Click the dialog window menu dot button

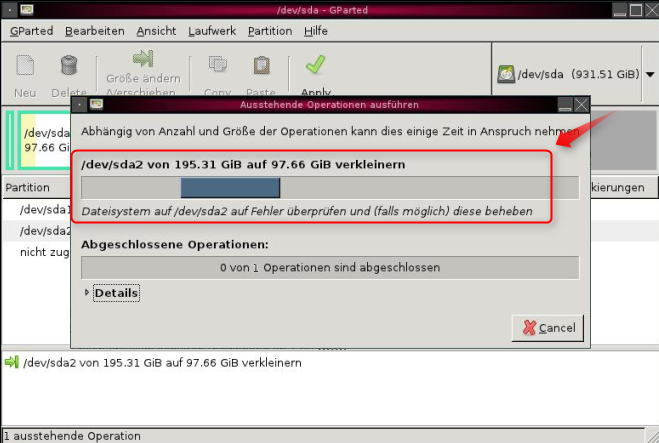pyautogui.click(x=79, y=104)
